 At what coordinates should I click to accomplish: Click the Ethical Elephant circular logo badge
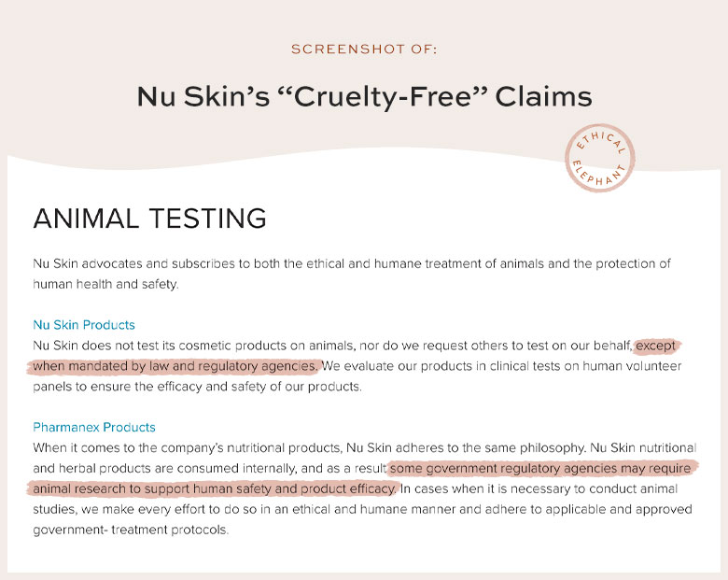click(599, 158)
